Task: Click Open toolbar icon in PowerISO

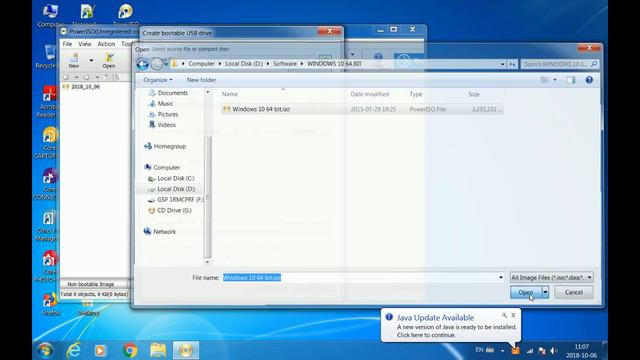Action: tap(109, 60)
